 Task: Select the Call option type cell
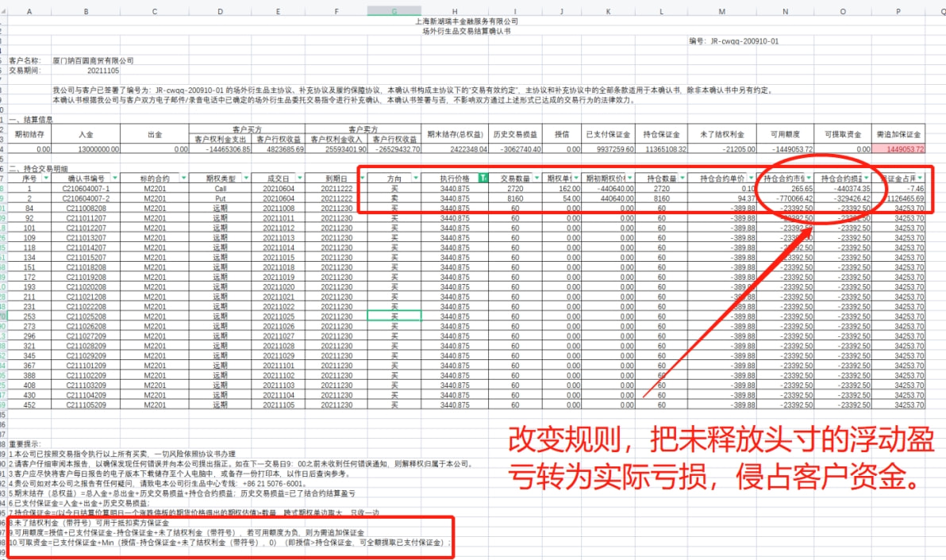coord(220,190)
